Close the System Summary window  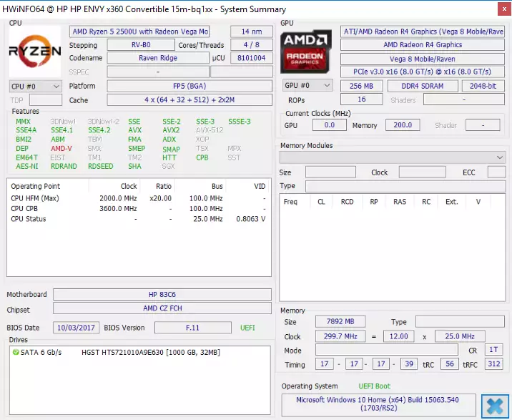[504, 9]
